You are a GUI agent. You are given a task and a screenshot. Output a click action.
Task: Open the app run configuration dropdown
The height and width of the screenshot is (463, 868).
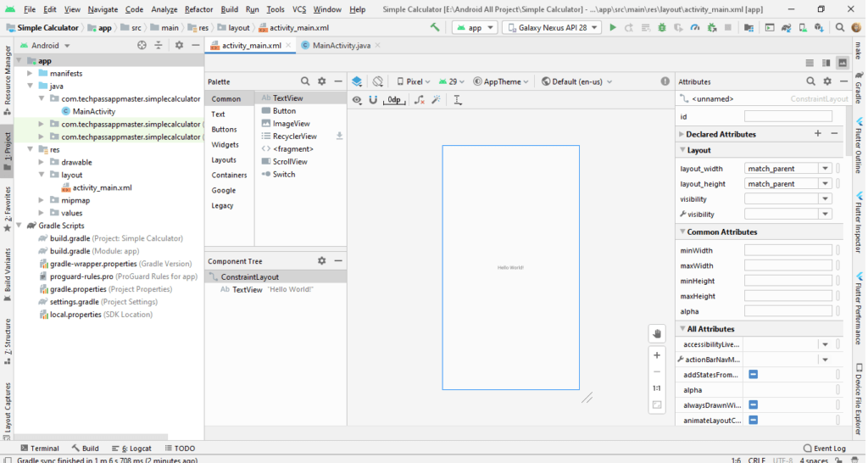[x=475, y=27]
